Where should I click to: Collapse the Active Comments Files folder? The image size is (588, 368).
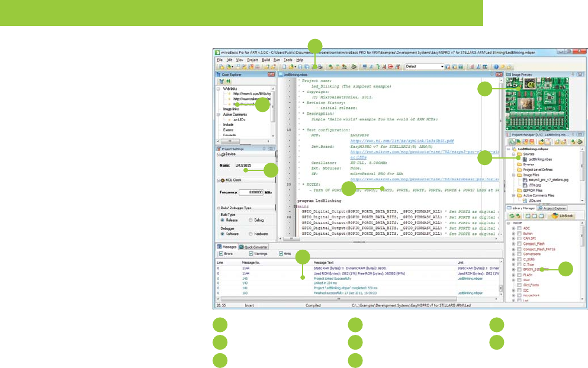514,196
